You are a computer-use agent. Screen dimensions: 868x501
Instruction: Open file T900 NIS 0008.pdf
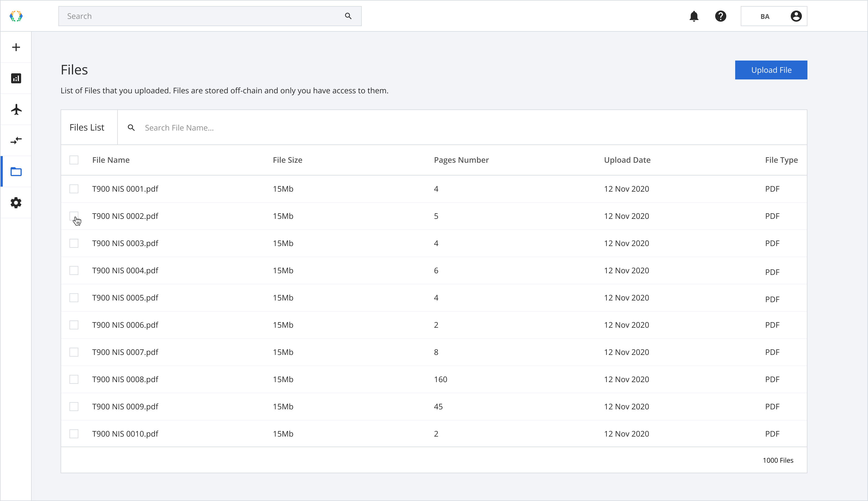125,379
